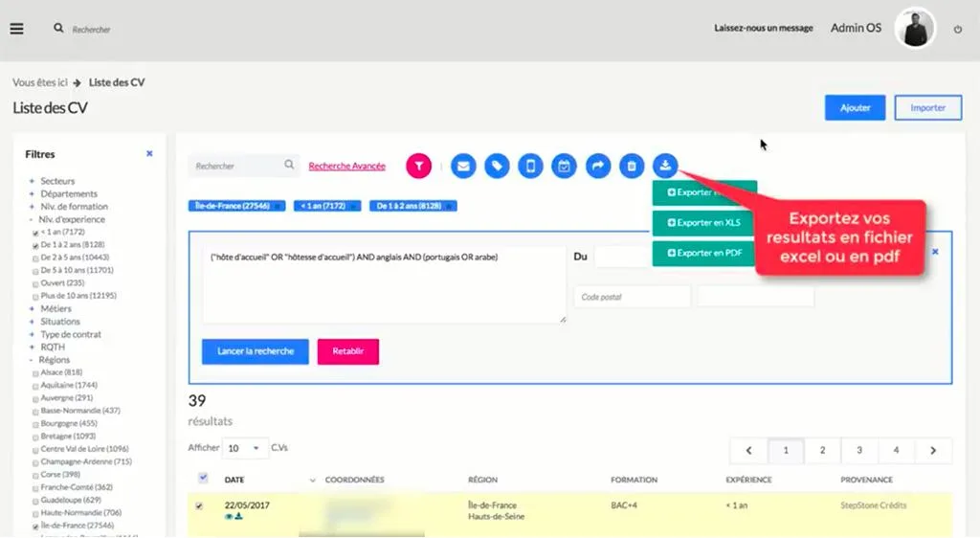Check the Bretagne (1093) region

(x=35, y=437)
